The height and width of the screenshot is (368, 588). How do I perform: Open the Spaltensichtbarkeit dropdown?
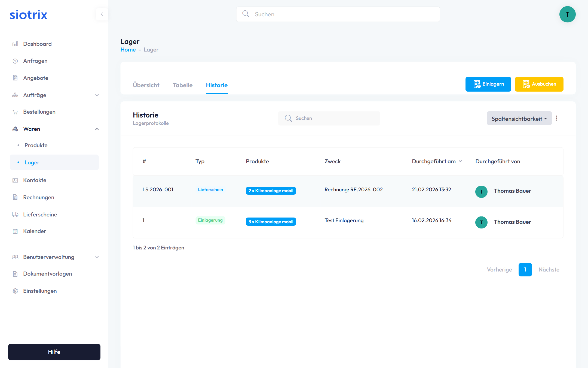coord(519,119)
